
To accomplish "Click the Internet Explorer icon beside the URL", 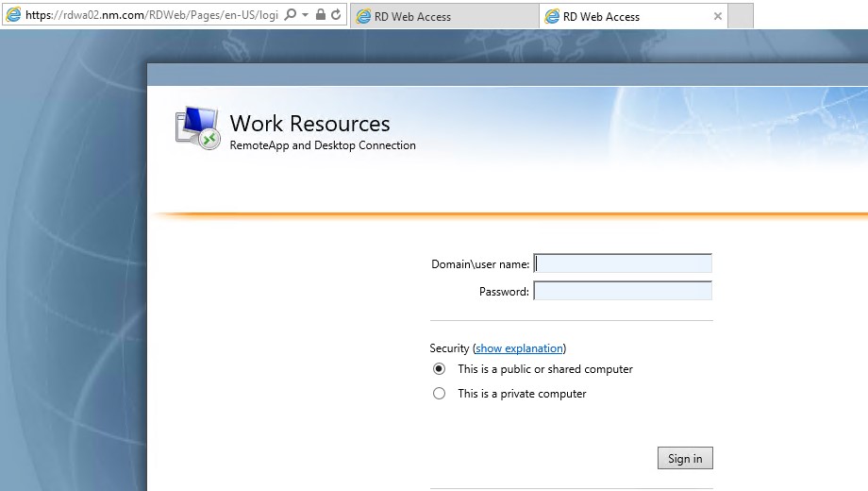I will [x=13, y=15].
